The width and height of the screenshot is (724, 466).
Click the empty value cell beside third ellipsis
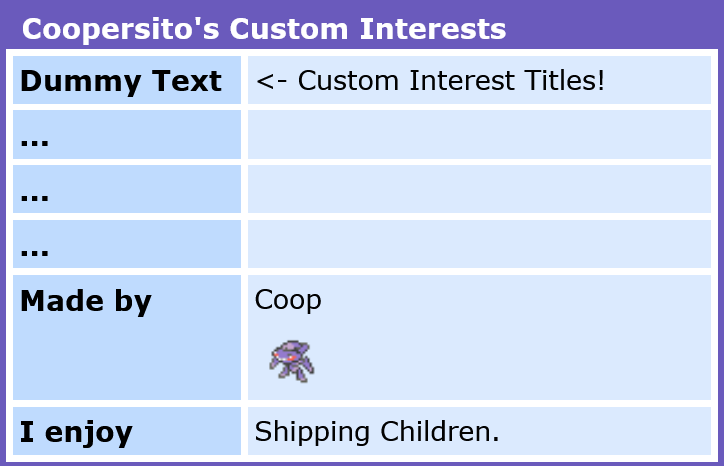pyautogui.click(x=479, y=244)
